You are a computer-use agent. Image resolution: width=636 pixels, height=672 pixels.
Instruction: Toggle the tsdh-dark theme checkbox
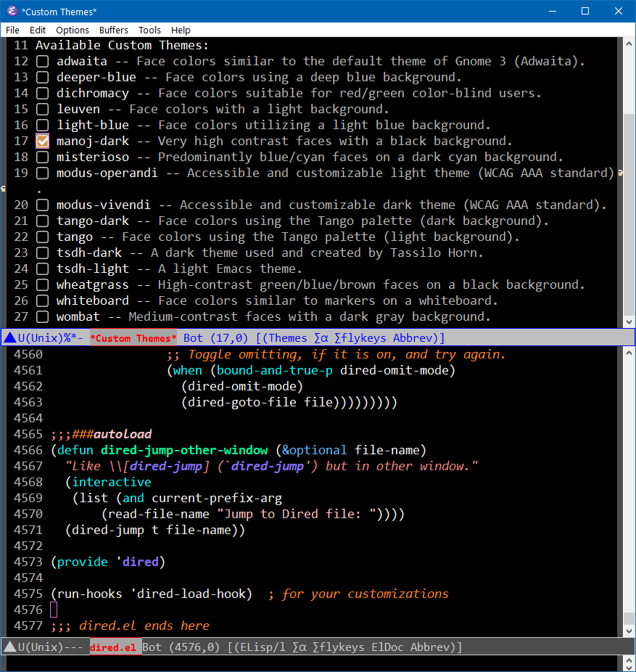(x=42, y=253)
